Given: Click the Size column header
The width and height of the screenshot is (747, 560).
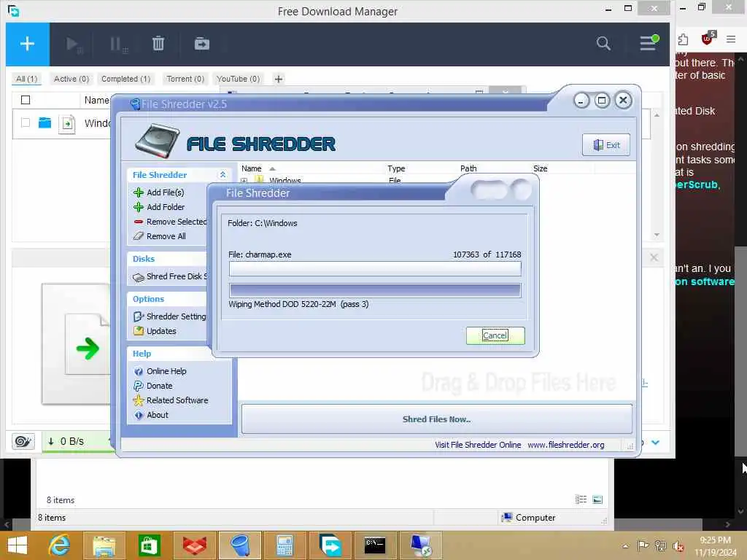Looking at the screenshot, I should (x=541, y=168).
